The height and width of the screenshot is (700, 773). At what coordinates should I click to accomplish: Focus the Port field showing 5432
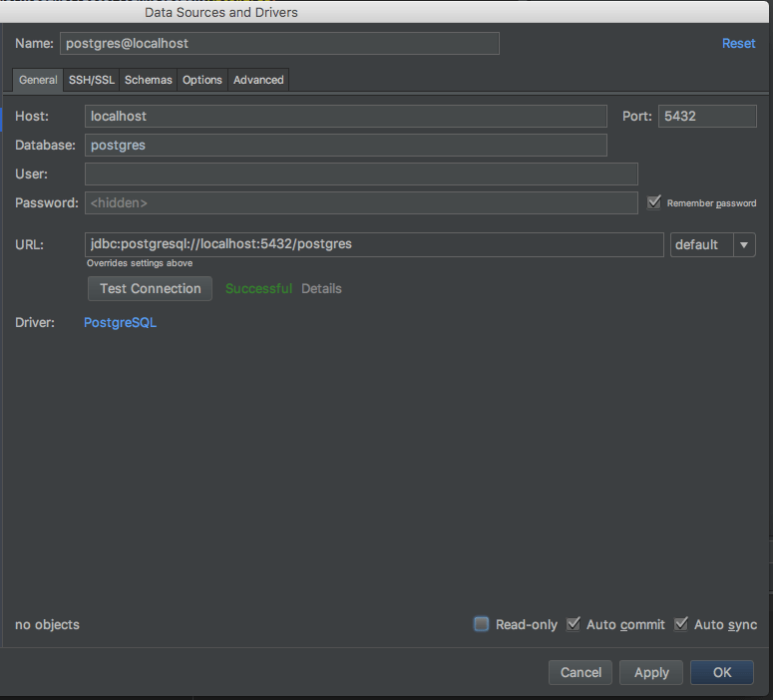coord(707,116)
